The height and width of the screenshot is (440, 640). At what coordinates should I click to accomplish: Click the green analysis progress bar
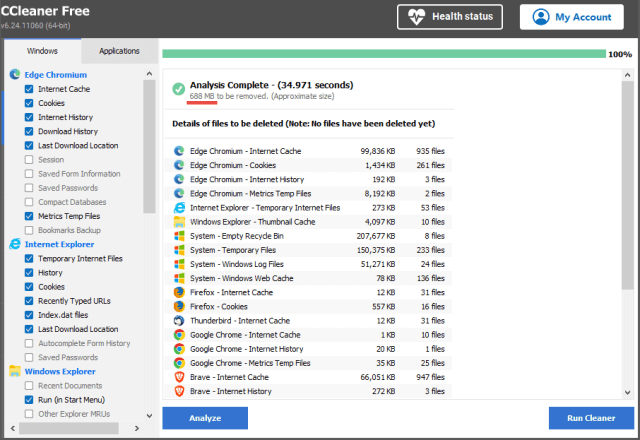point(384,54)
